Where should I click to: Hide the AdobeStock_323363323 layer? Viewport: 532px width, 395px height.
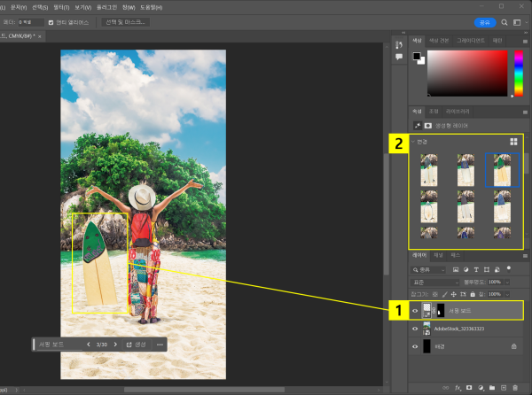[x=415, y=328]
